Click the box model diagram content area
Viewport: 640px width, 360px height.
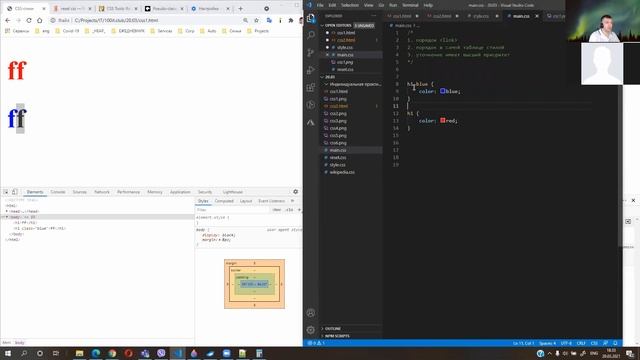(254, 284)
